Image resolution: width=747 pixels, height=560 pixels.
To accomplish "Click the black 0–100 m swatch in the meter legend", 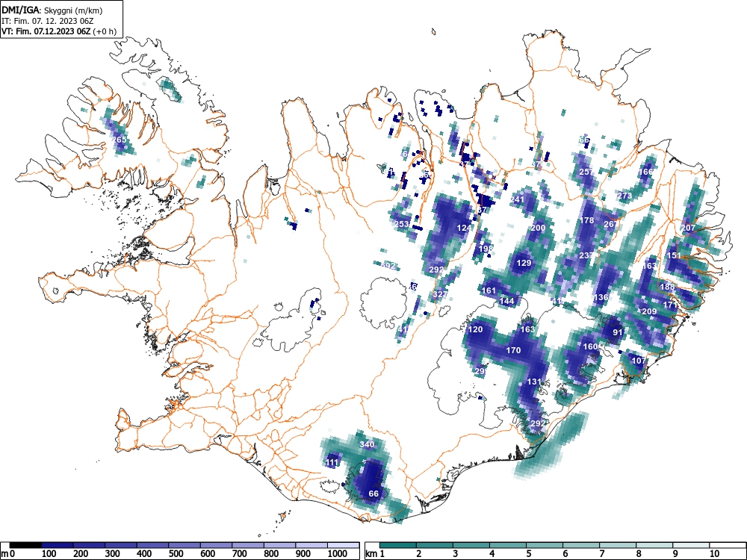I will tap(25, 545).
